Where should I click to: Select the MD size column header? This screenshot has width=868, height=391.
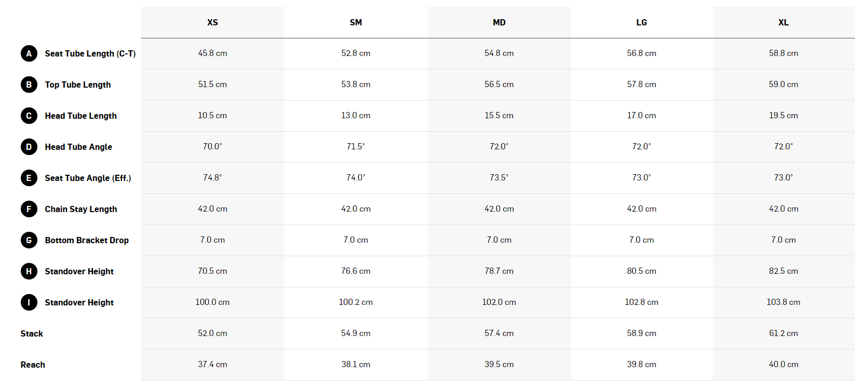click(499, 22)
